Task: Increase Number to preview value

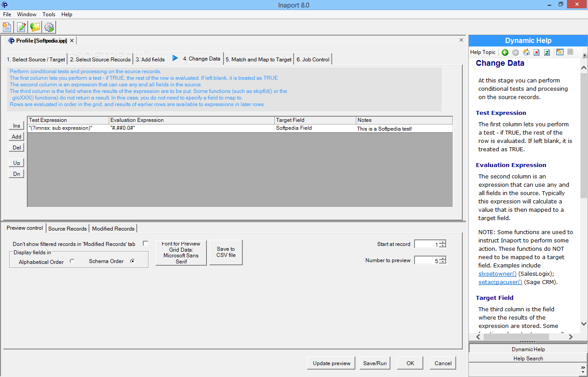Action: pos(443,258)
